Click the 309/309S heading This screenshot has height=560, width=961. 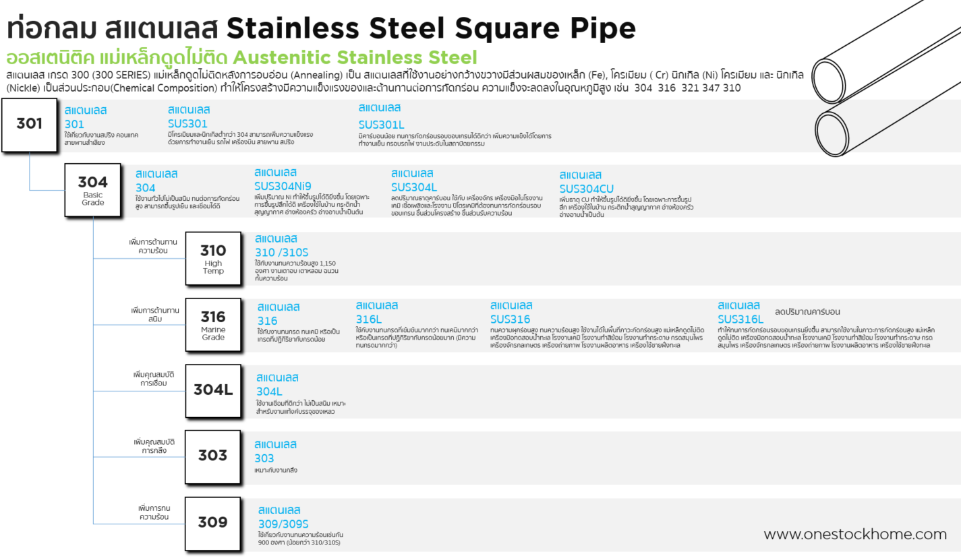283,524
